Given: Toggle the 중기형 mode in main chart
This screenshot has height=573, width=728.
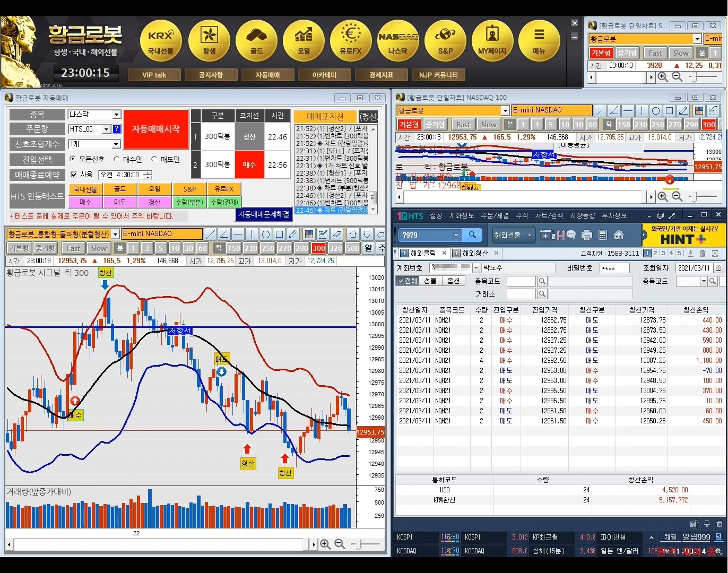Looking at the screenshot, I should [x=45, y=248].
